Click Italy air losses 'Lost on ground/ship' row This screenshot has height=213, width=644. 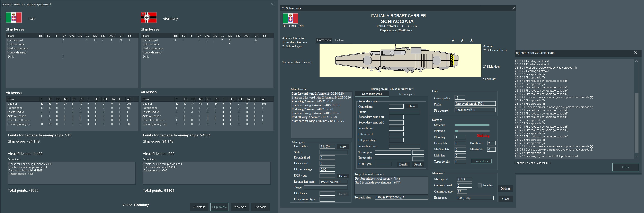[72, 124]
